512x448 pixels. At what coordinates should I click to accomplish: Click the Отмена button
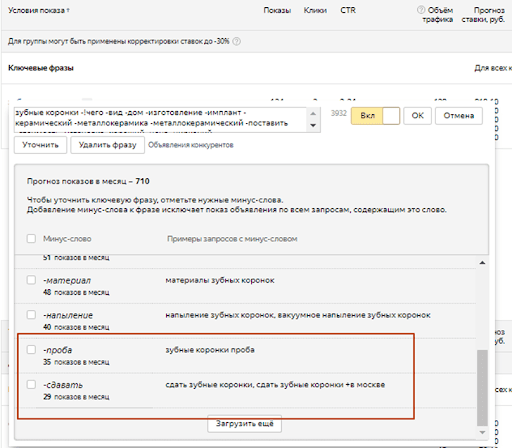(x=459, y=116)
